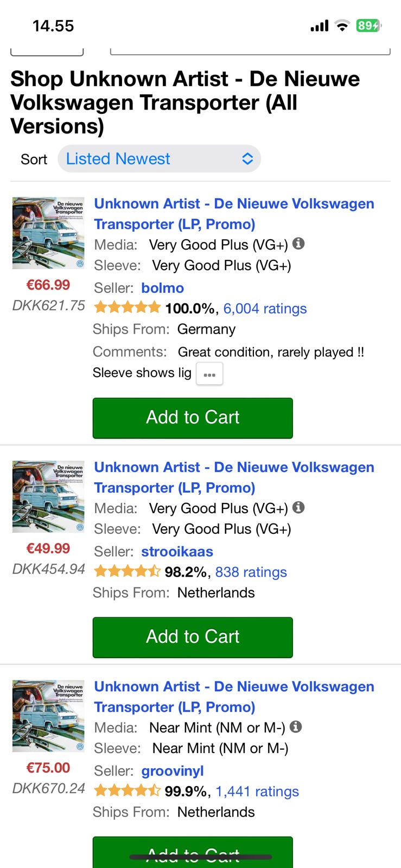View groovinyl's 1,441 ratings
Screen dimensions: 401x868
pos(257,792)
